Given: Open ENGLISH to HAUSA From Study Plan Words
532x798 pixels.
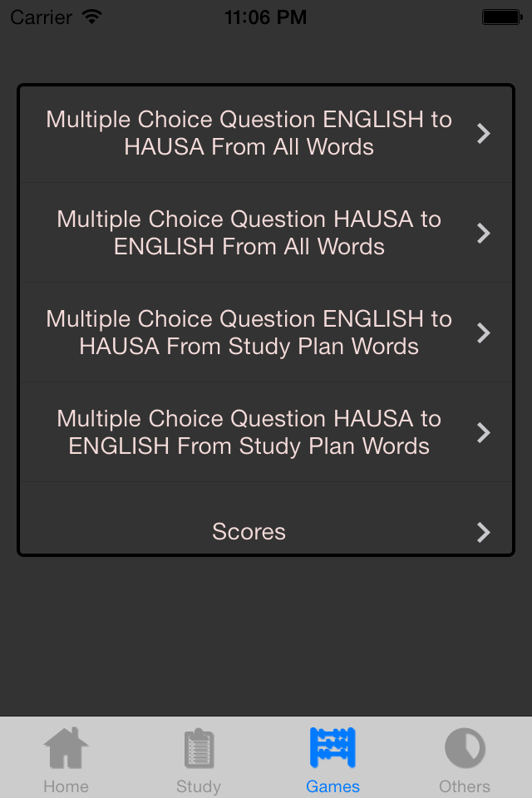Looking at the screenshot, I should tap(249, 332).
